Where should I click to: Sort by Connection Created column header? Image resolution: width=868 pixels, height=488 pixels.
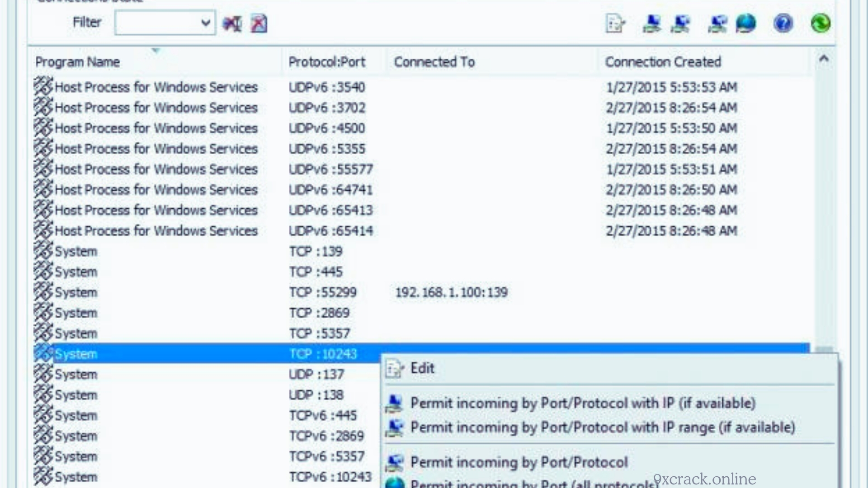[x=704, y=62]
